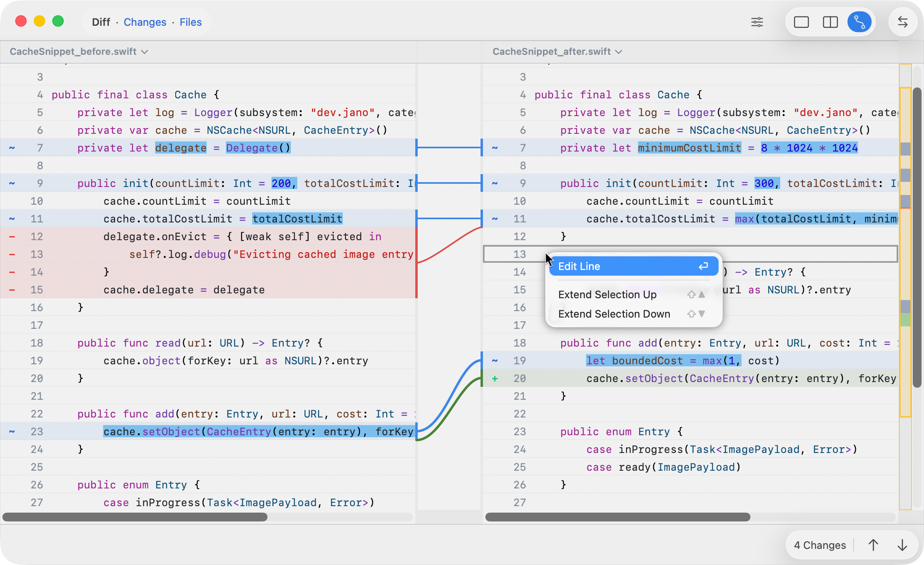The width and height of the screenshot is (924, 565).
Task: Switch to side-by-side split view layout
Action: 830,22
